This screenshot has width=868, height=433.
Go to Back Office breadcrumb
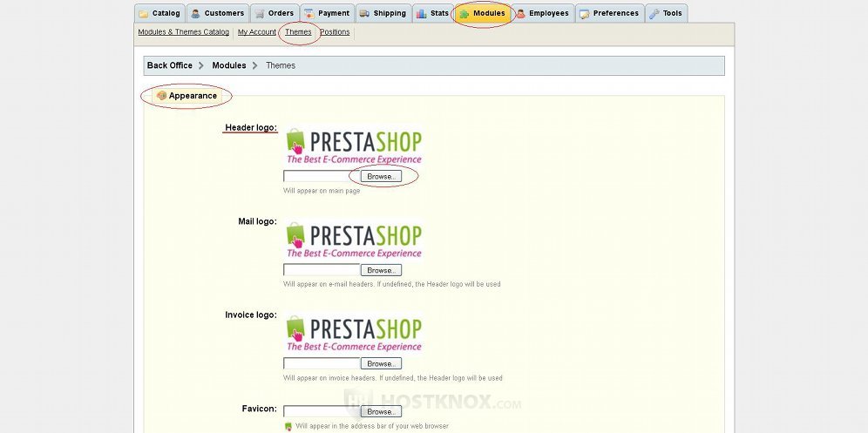click(x=169, y=65)
